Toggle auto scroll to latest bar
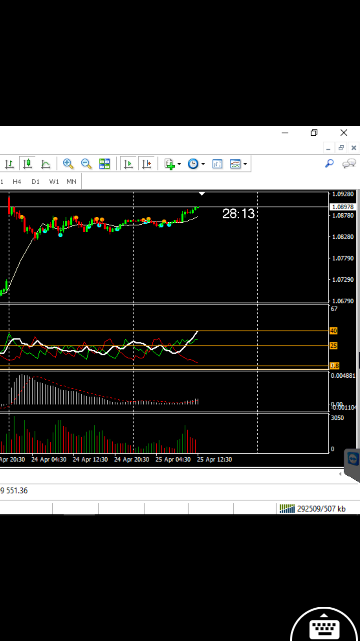Screen dimensions: 360x641 [128, 164]
